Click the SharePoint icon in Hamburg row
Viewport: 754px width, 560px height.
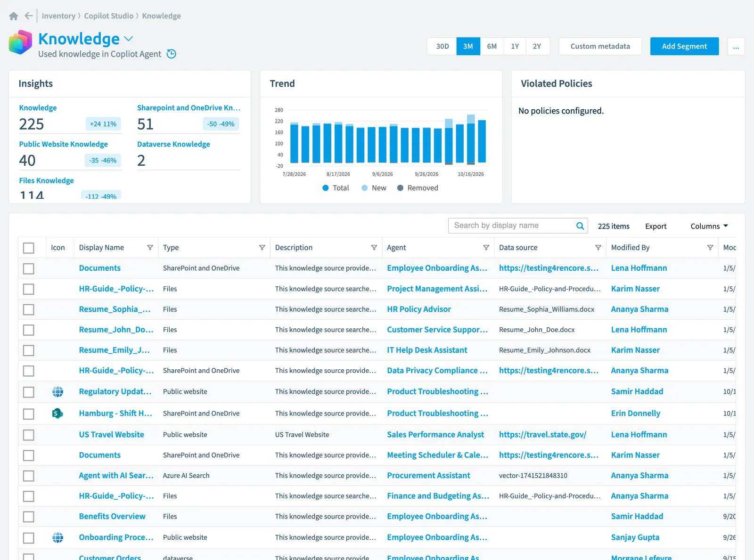click(x=57, y=414)
